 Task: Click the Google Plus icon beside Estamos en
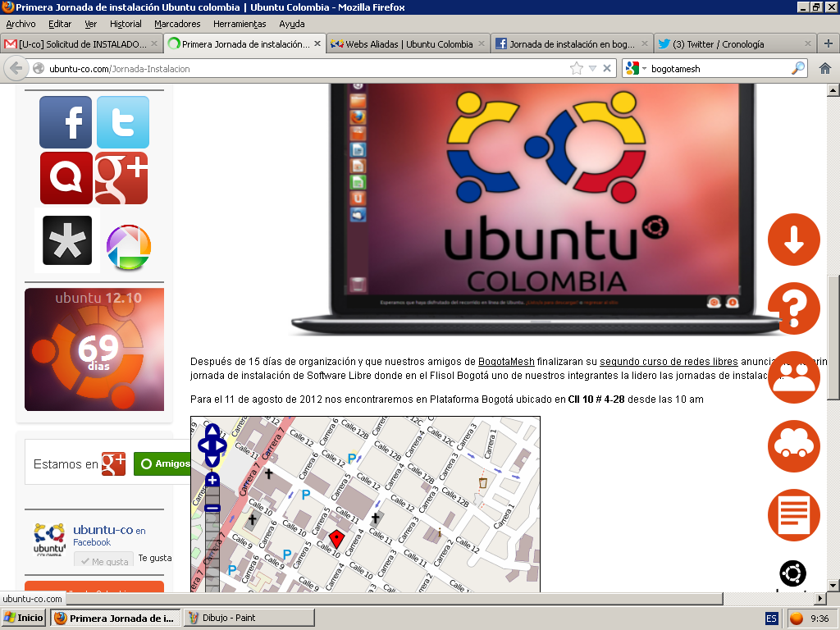(113, 463)
